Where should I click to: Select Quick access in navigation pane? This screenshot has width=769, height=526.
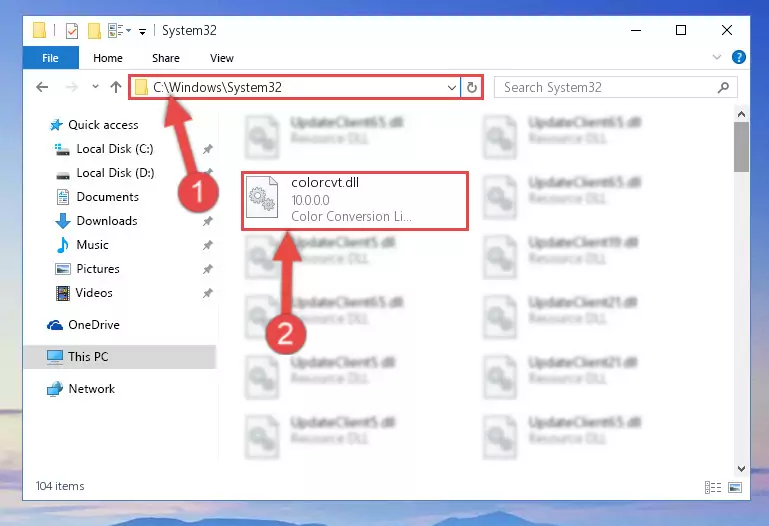103,125
